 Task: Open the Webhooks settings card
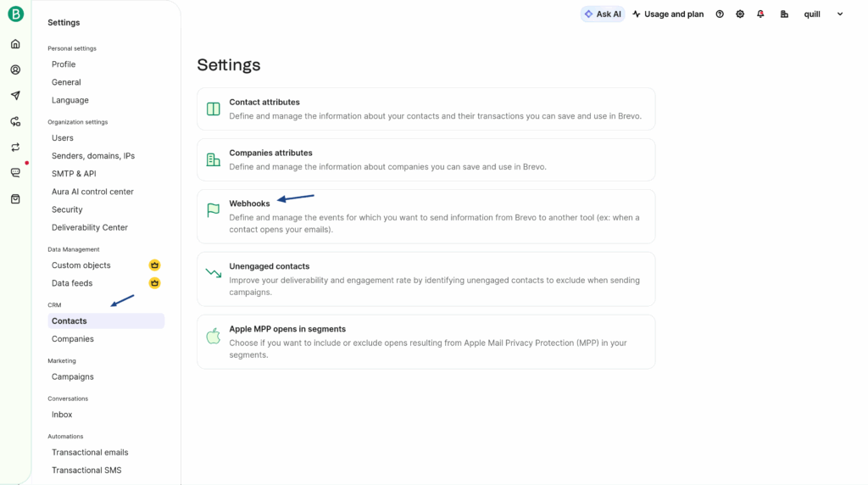(426, 216)
